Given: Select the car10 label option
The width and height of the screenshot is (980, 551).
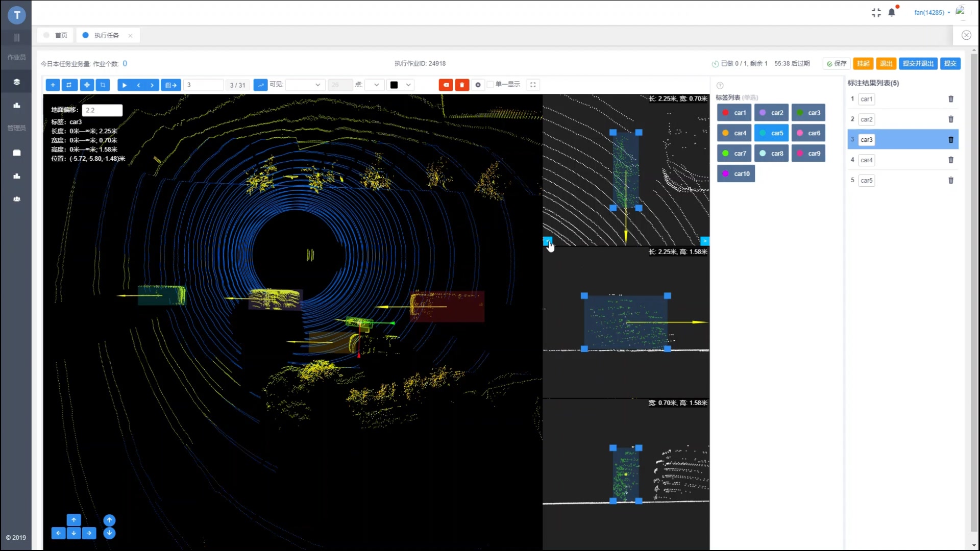Looking at the screenshot, I should click(736, 173).
